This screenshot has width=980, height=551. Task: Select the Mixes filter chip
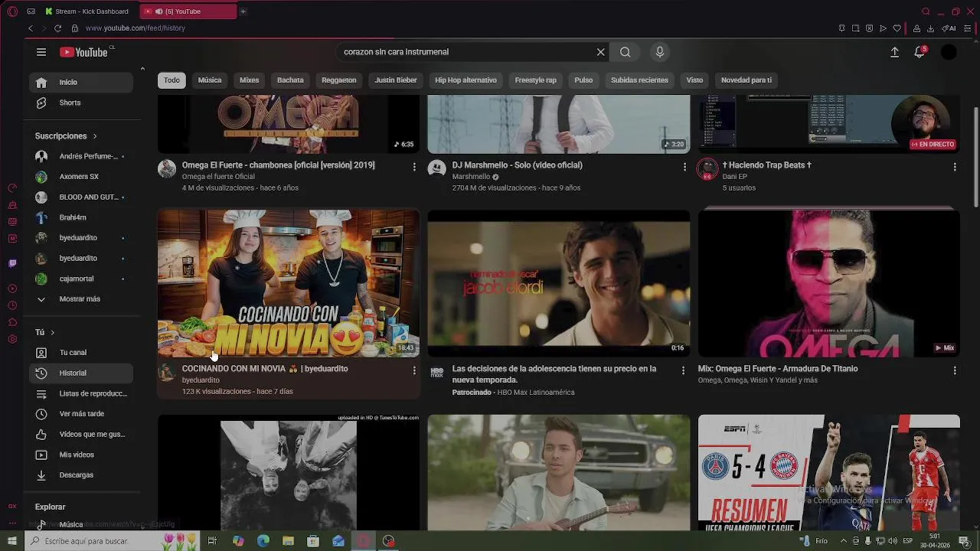coord(250,80)
